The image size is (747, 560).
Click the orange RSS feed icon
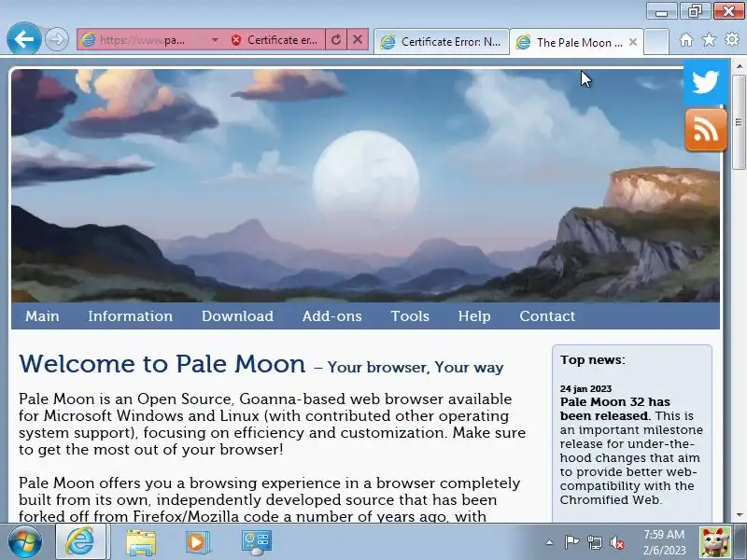pyautogui.click(x=706, y=130)
